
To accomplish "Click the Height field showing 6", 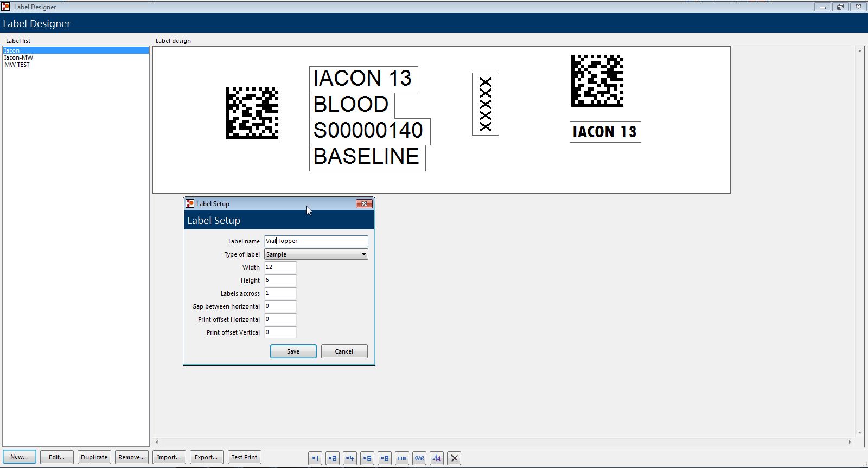I will point(280,280).
